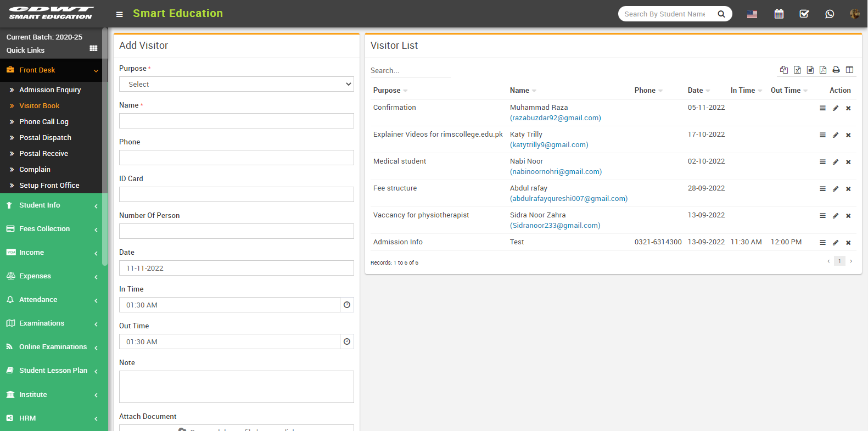868x431 pixels.
Task: Delete the Muhammad Raza visitor entry
Action: (848, 108)
